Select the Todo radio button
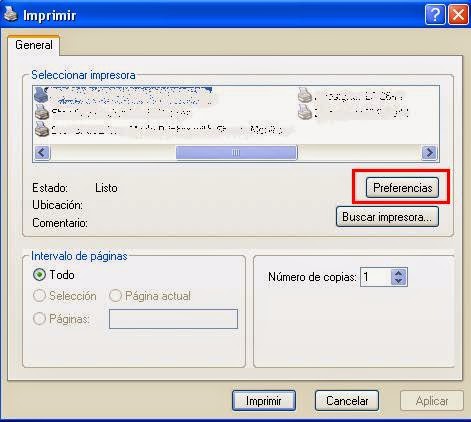 point(39,275)
